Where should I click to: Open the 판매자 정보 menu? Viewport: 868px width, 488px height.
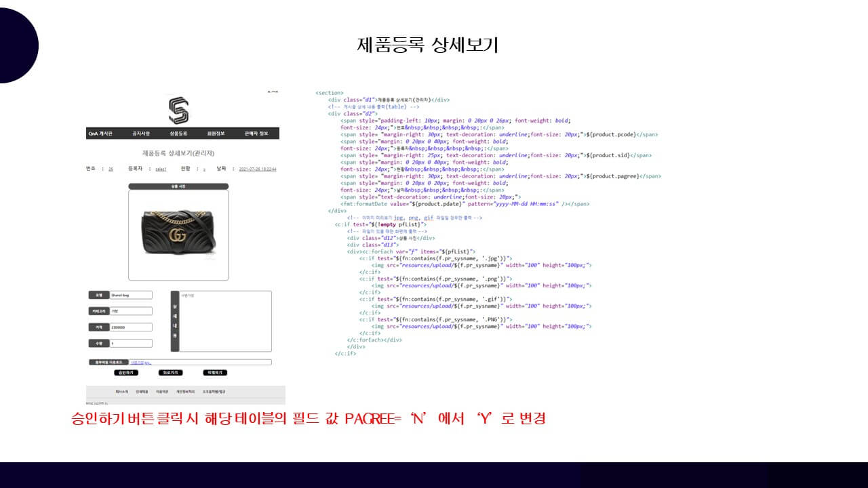256,134
